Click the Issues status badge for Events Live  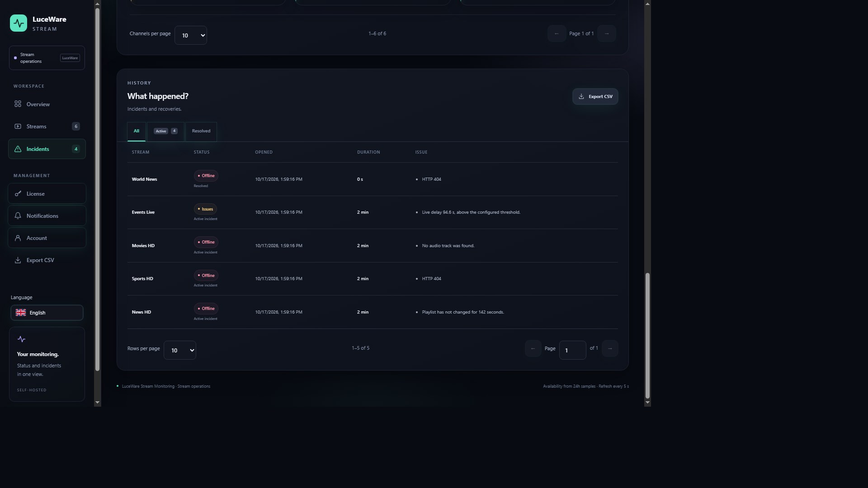(206, 209)
